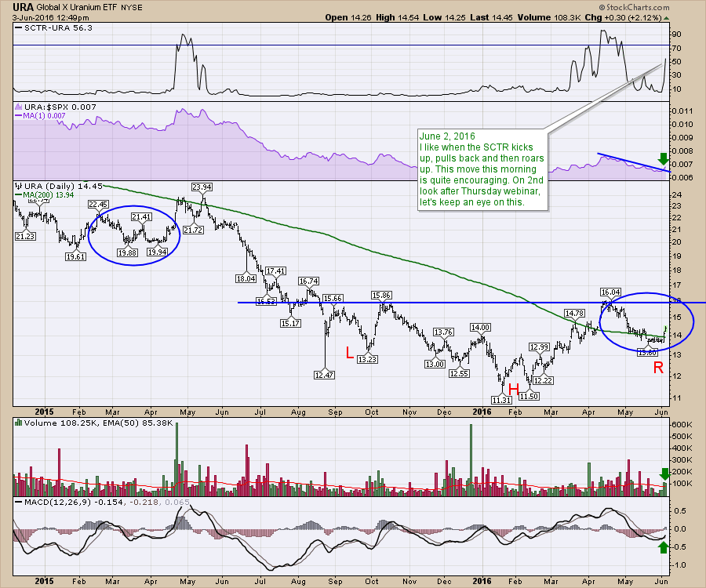Click the 16.74 price label
The height and width of the screenshot is (588, 706).
coord(308,281)
